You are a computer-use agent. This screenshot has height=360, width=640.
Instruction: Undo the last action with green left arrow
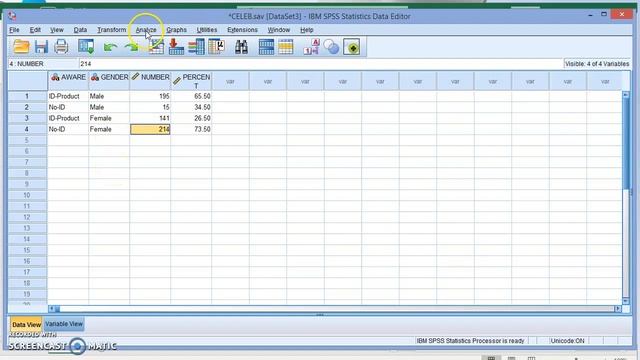point(110,48)
